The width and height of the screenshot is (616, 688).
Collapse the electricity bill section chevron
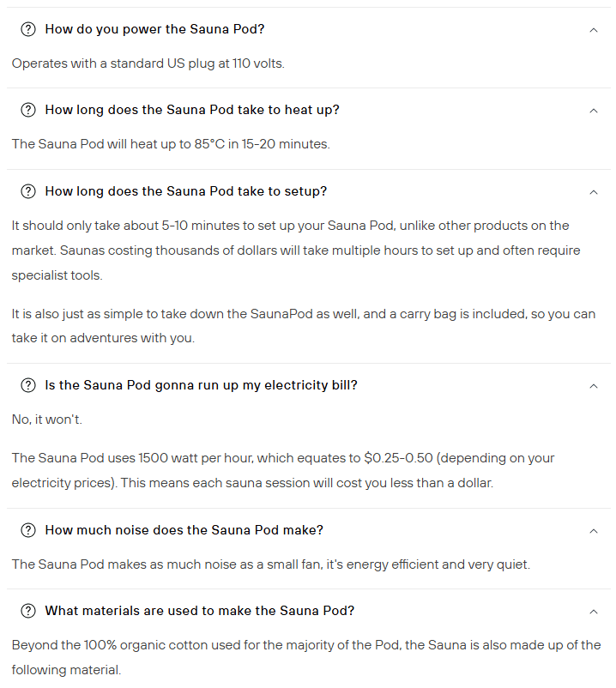click(594, 386)
